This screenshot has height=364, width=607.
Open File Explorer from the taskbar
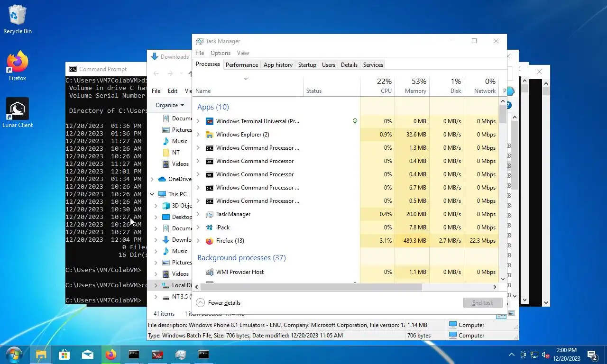click(41, 355)
